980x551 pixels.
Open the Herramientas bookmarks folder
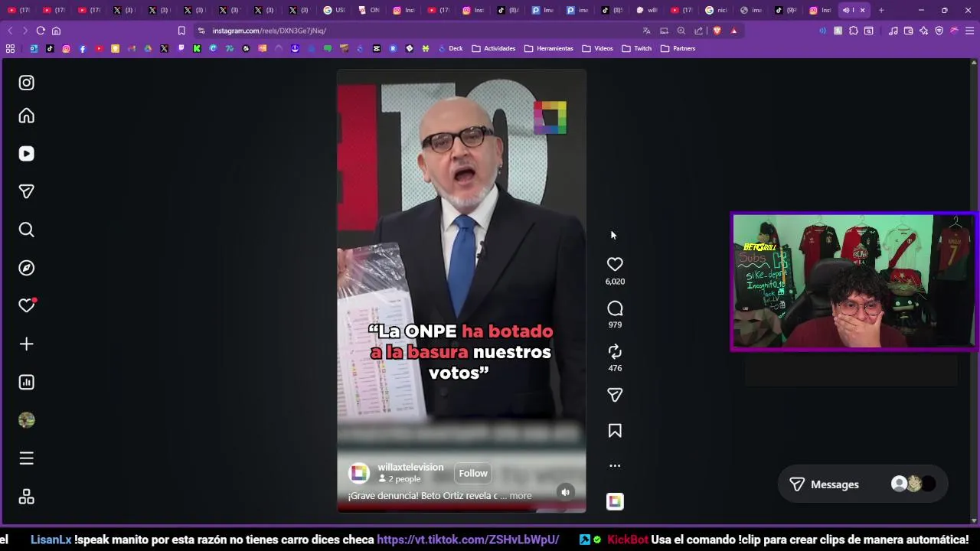pos(549,48)
